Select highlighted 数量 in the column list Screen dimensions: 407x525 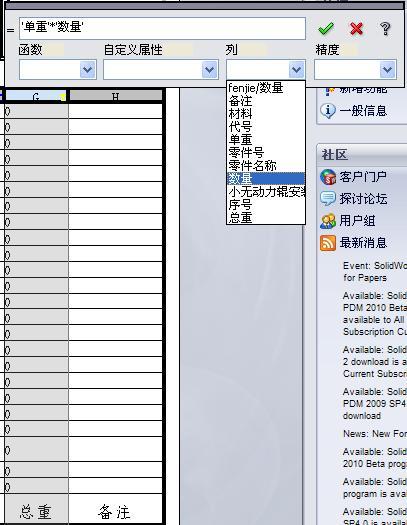tap(266, 178)
